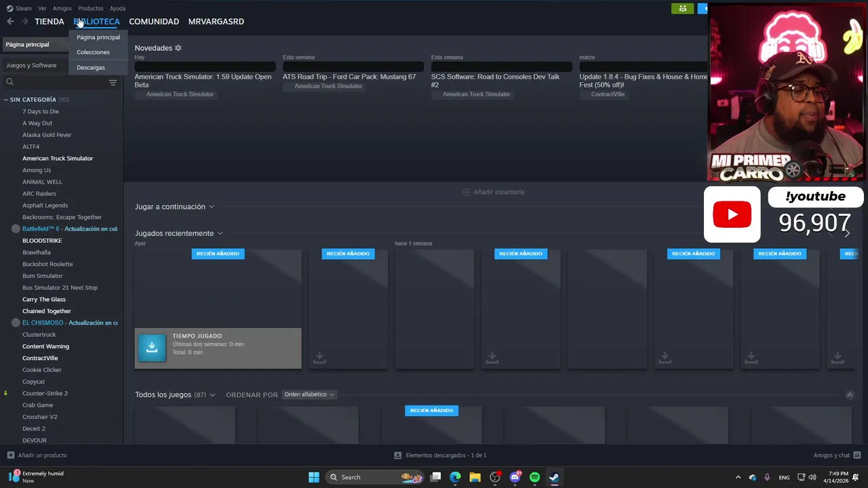Click Battlefield 6 update status icon
This screenshot has height=488, width=868.
(16, 229)
